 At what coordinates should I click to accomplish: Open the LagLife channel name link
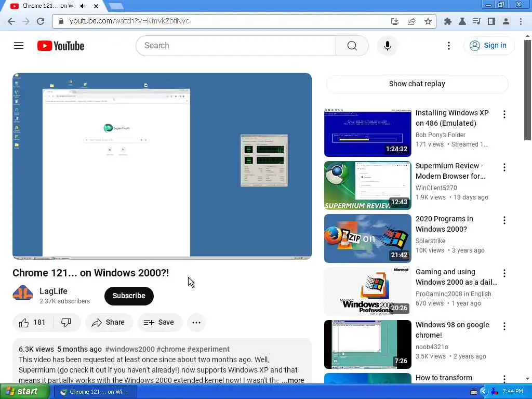(x=54, y=291)
